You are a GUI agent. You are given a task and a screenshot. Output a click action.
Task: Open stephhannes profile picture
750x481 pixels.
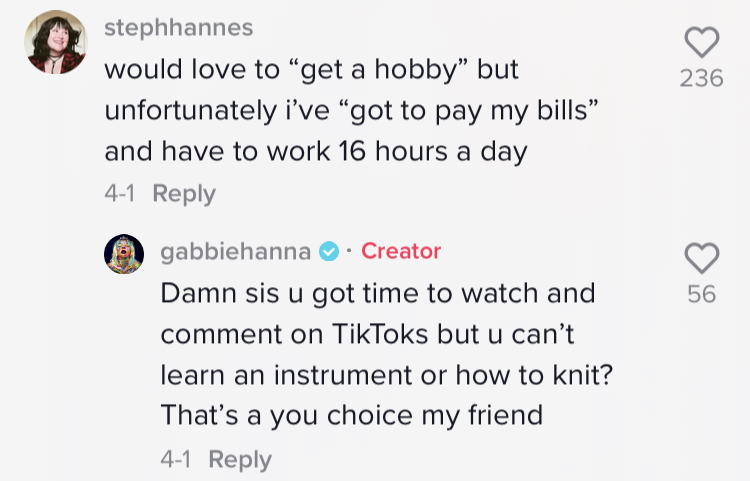tap(55, 42)
